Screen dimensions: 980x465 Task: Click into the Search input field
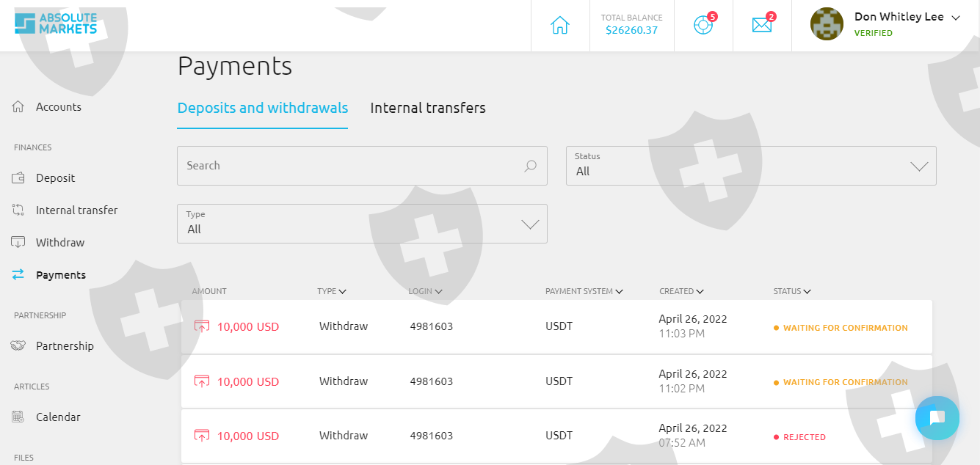[349, 166]
